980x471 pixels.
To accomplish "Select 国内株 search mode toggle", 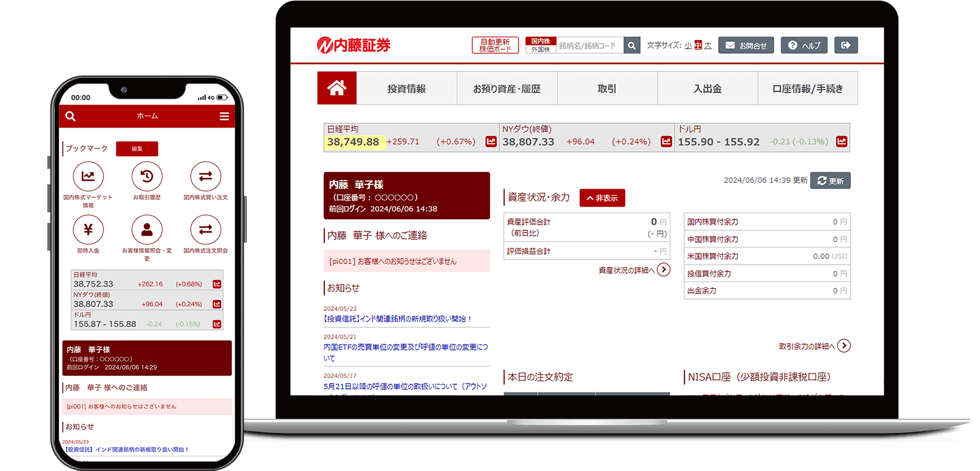I will pyautogui.click(x=541, y=41).
